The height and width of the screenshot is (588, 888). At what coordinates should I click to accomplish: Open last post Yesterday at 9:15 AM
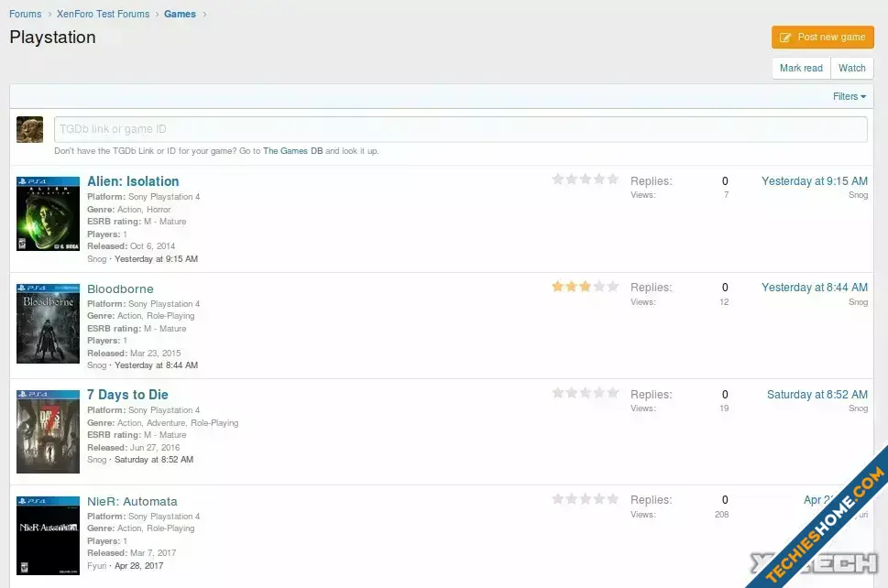point(815,181)
